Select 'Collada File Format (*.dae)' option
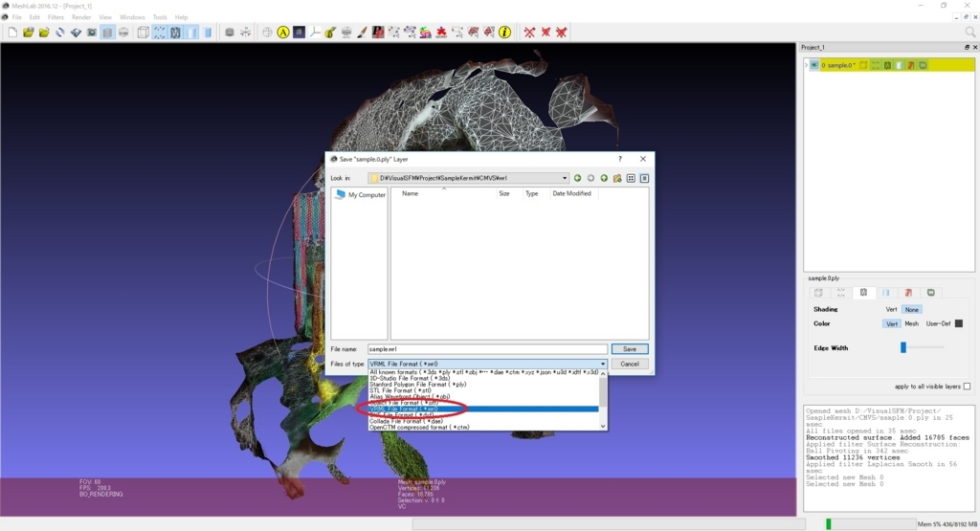This screenshot has height=531, width=980. pos(483,421)
